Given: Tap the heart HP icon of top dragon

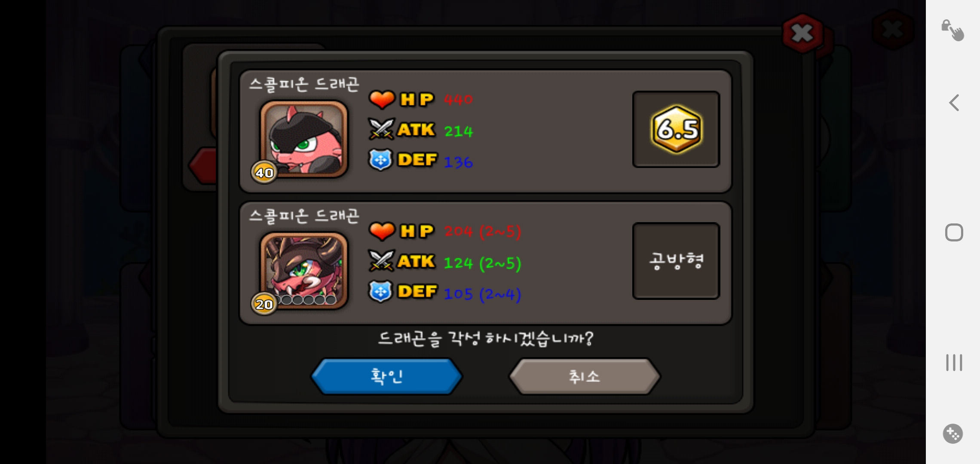Looking at the screenshot, I should click(382, 99).
